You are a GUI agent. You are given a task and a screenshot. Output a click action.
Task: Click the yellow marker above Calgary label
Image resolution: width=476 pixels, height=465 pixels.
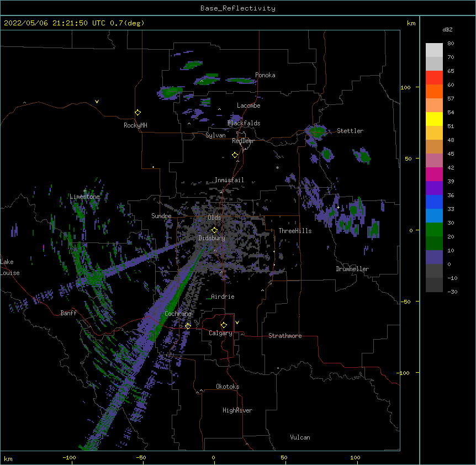click(x=224, y=325)
